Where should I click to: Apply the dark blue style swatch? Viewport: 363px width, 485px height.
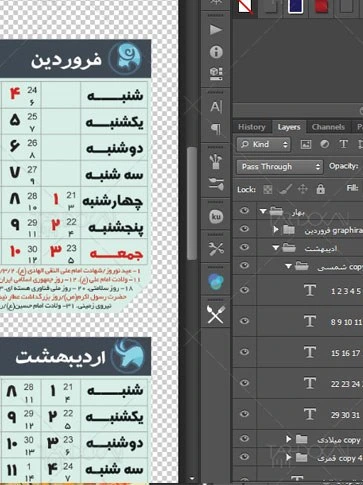tap(295, 6)
